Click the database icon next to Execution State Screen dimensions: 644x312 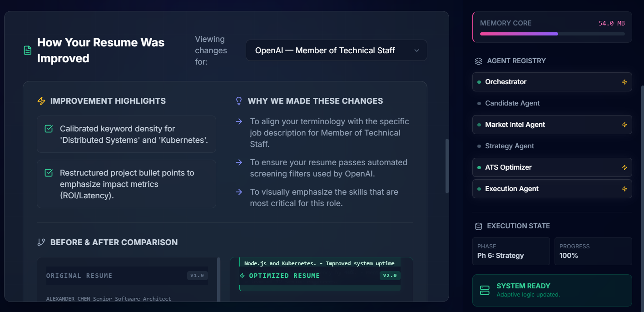(478, 226)
